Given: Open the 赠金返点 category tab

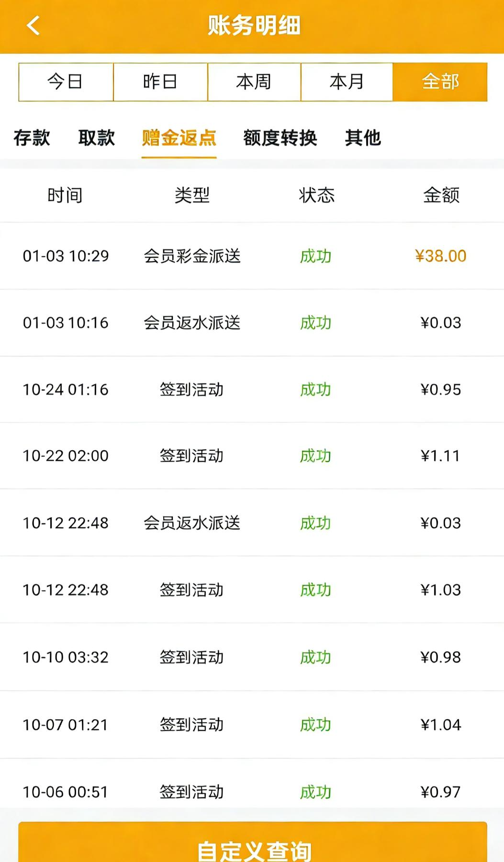Looking at the screenshot, I should pos(179,138).
